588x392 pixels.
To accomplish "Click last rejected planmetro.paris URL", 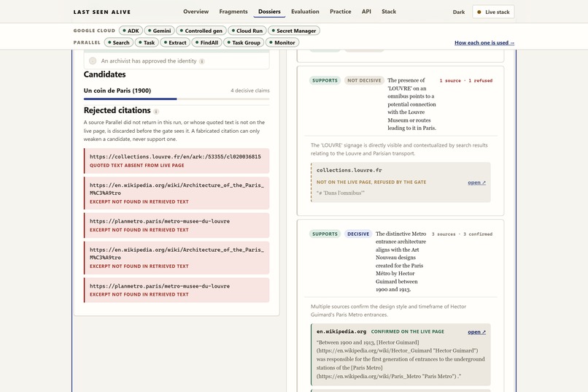I will click(x=160, y=286).
